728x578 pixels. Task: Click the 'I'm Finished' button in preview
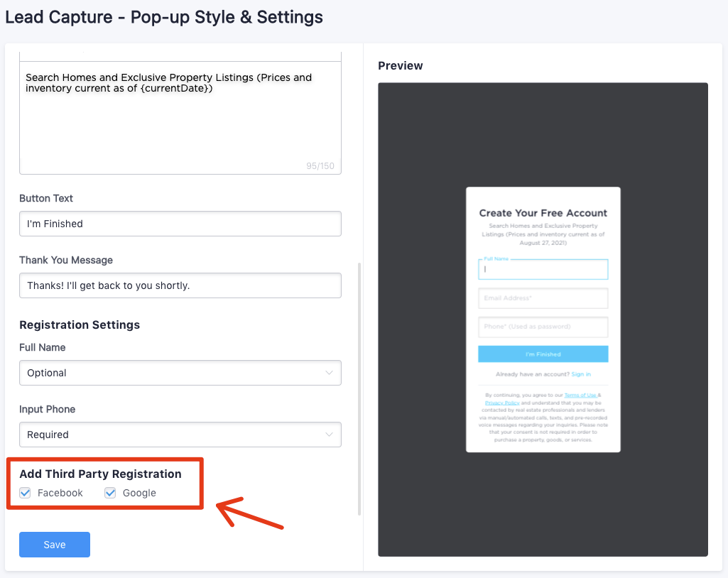point(543,354)
